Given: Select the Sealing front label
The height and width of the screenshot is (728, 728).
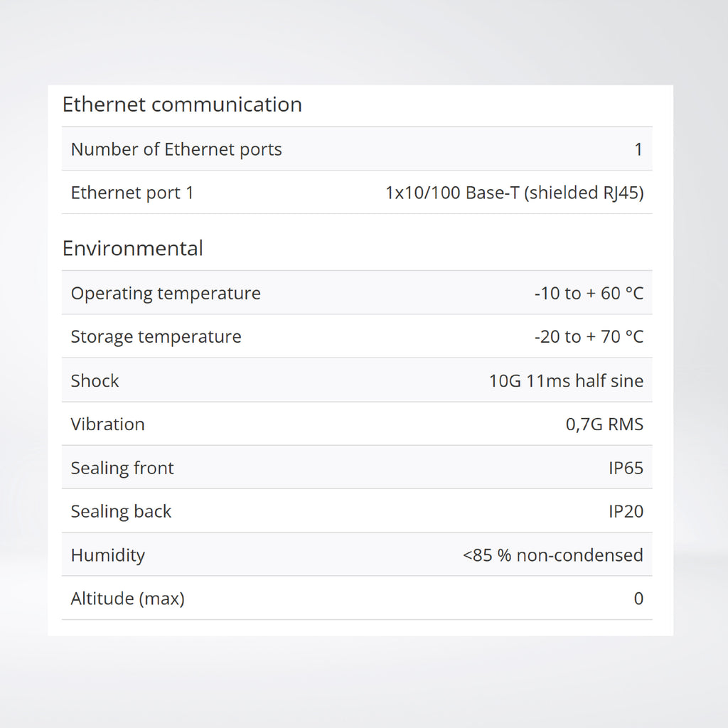Looking at the screenshot, I should [x=122, y=468].
